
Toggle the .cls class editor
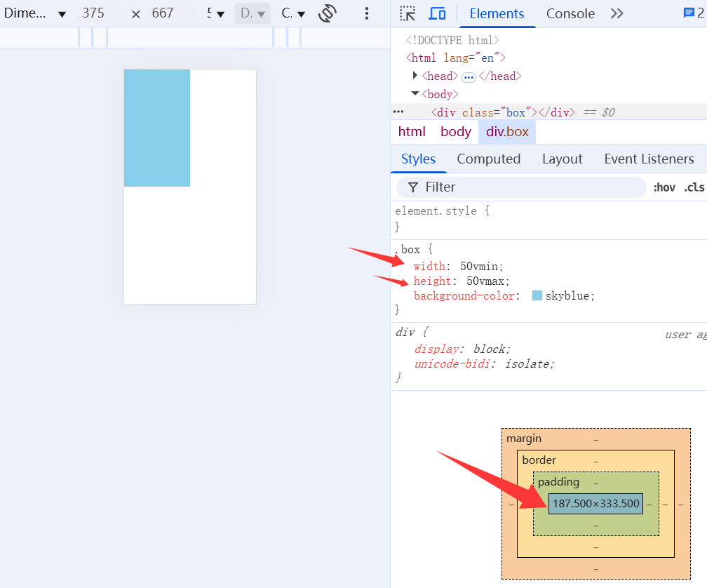pos(694,187)
